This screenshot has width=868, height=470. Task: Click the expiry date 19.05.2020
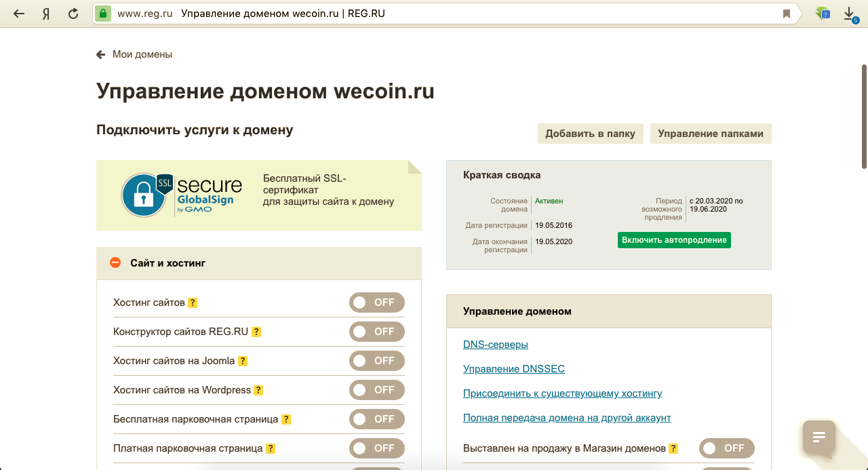pos(553,241)
